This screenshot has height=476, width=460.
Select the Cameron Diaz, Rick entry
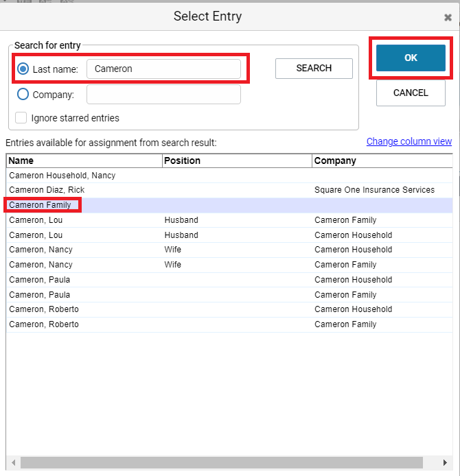tap(229, 190)
